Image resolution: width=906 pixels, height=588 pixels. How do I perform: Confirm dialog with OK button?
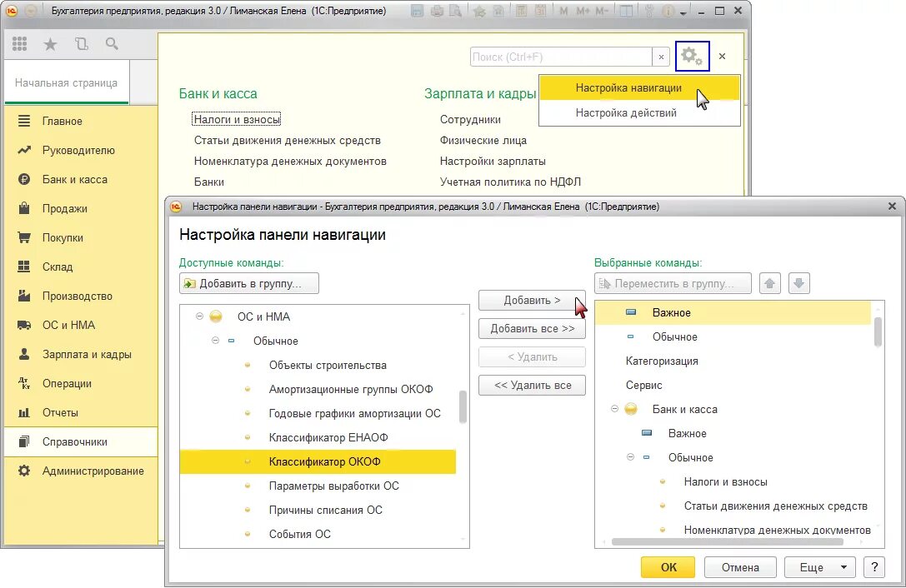click(x=668, y=567)
